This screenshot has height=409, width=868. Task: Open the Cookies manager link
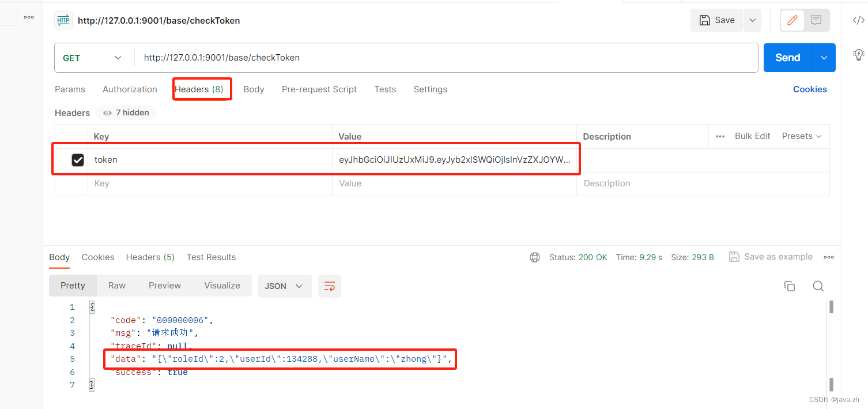(810, 89)
